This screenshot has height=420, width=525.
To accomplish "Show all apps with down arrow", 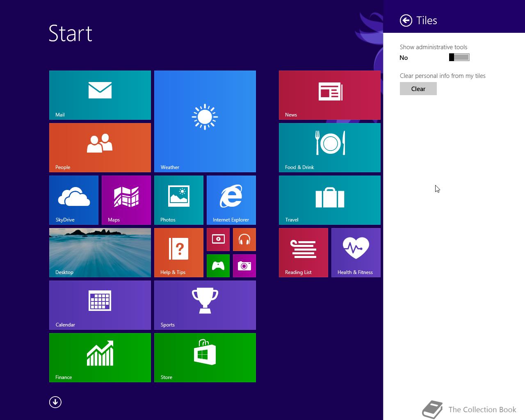I will click(55, 402).
